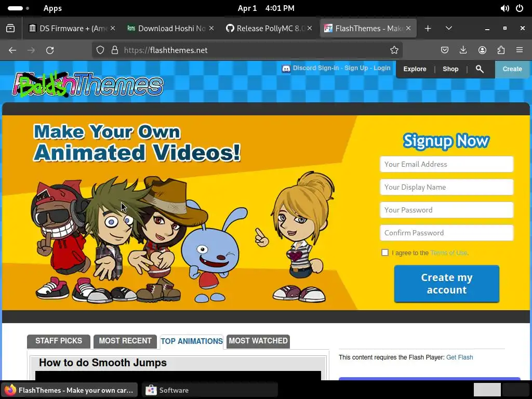
Task: Open Firefox account icon
Action: click(x=482, y=50)
